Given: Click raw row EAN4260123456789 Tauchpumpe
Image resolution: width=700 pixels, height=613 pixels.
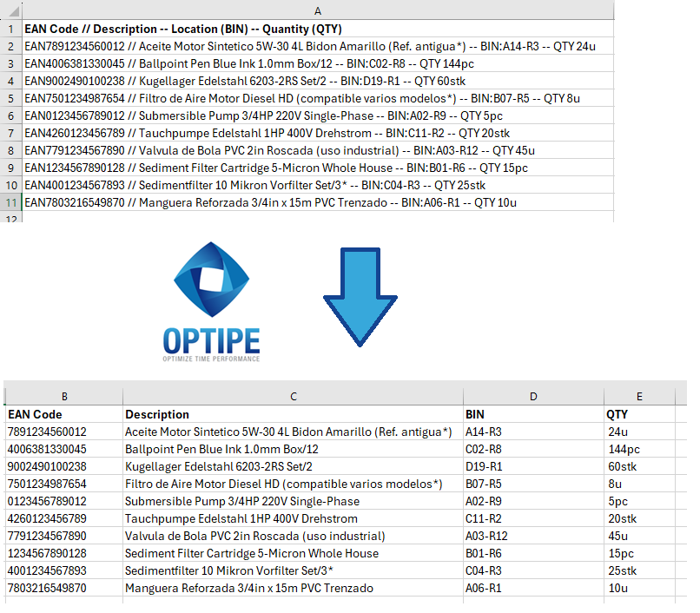Looking at the screenshot, I should [x=318, y=134].
